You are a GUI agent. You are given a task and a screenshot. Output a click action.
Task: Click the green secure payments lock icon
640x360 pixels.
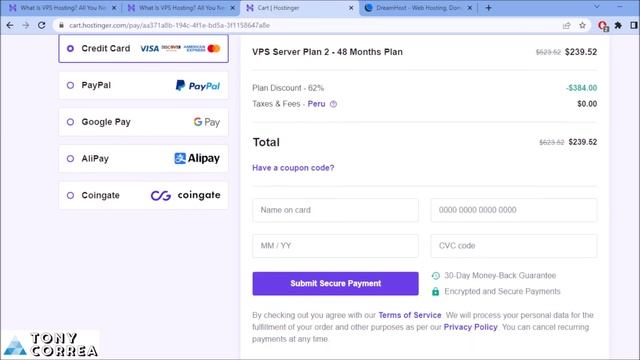pos(436,291)
